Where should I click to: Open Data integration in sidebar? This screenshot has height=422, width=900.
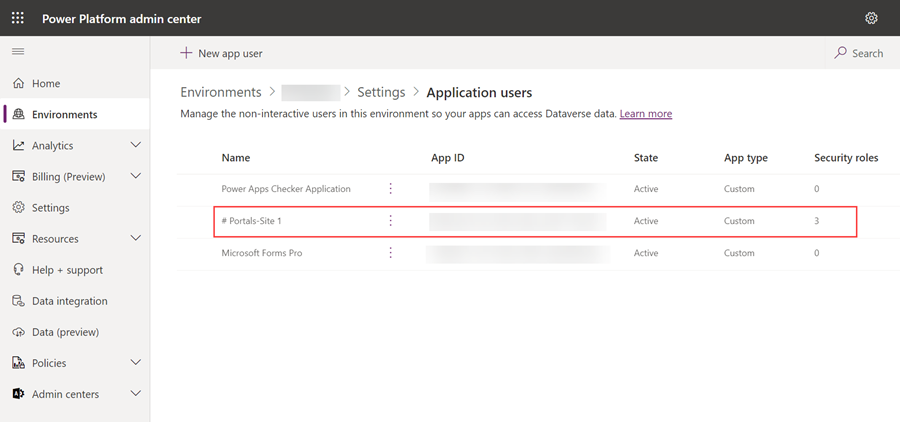69,301
